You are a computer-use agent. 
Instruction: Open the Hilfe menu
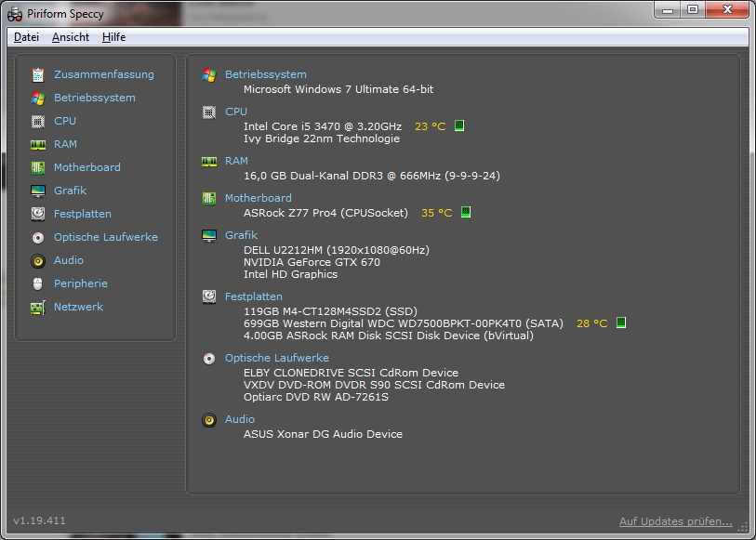(x=113, y=37)
